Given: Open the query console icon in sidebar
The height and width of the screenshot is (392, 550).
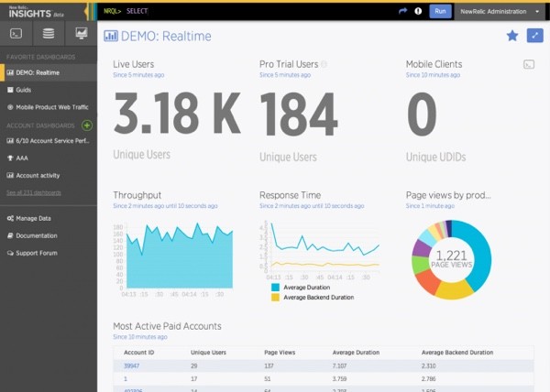Looking at the screenshot, I should [16, 34].
